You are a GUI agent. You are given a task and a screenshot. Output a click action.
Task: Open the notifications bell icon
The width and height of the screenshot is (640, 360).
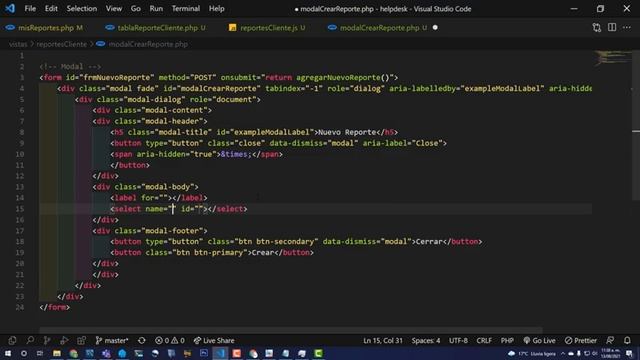click(x=627, y=340)
